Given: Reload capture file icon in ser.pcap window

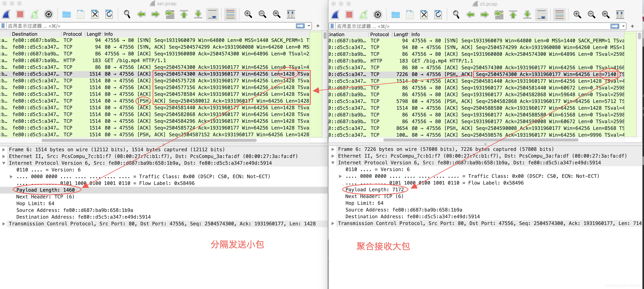Looking at the screenshot, I should pos(109,14).
